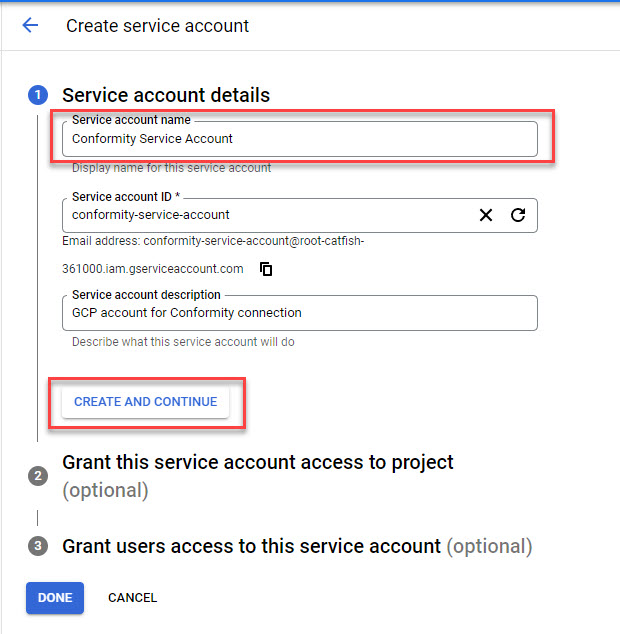Expand Grant this service account access to project
This screenshot has height=634, width=620.
click(x=258, y=463)
